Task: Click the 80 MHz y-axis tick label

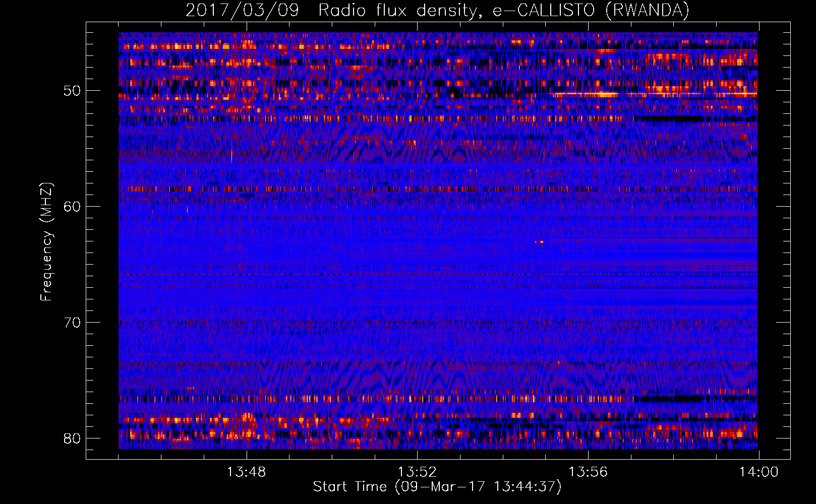Action: [x=72, y=438]
